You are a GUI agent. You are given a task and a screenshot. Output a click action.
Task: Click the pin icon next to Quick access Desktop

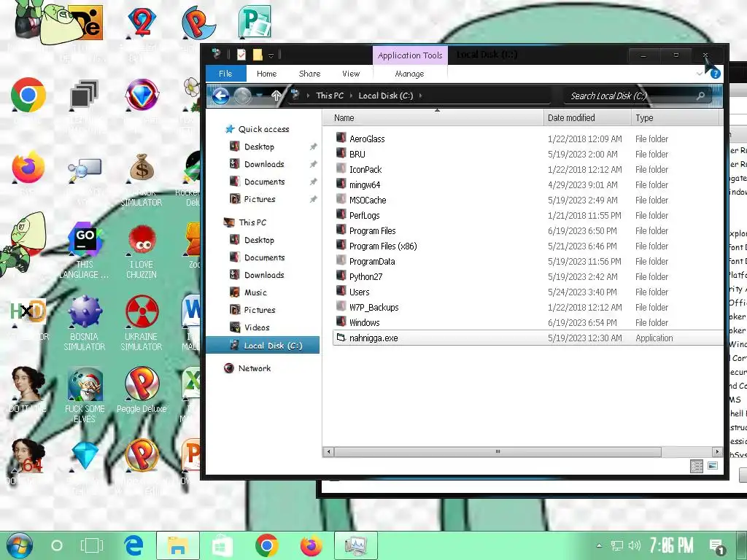[x=313, y=147]
